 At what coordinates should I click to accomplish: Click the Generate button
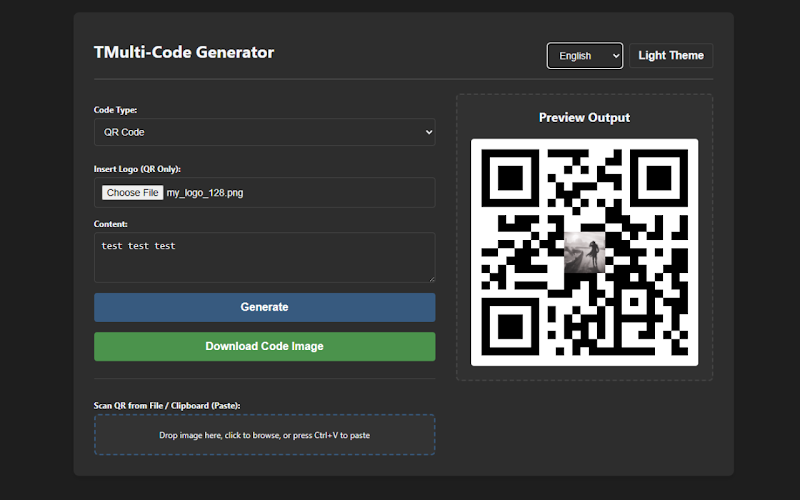coord(264,307)
